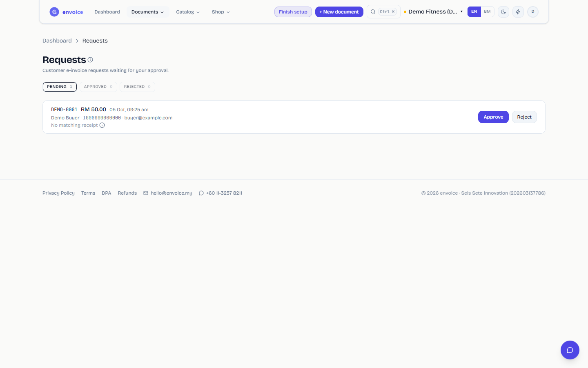The width and height of the screenshot is (588, 368).
Task: Open the Refunds footer link
Action: pyautogui.click(x=127, y=193)
